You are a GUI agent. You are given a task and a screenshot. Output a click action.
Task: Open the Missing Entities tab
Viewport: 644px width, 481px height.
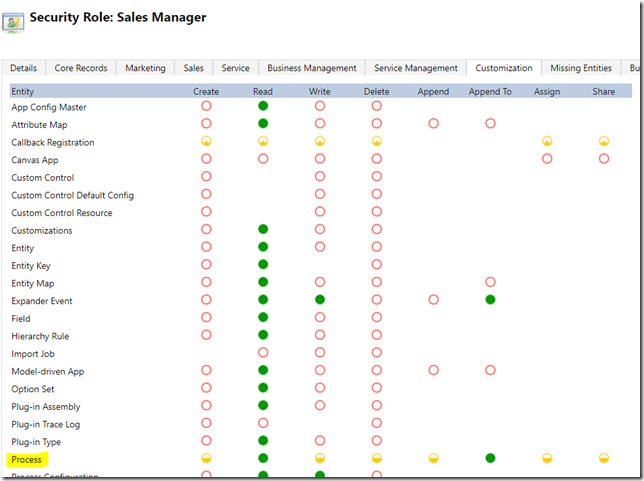581,68
